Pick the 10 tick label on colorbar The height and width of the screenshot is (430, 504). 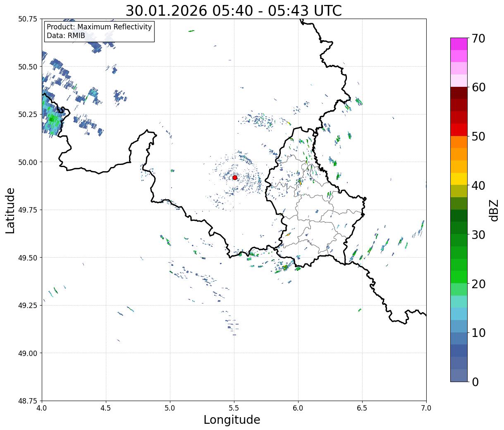(478, 333)
